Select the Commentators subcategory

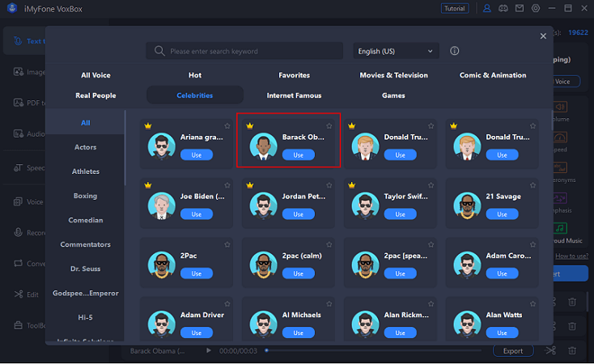tap(85, 244)
